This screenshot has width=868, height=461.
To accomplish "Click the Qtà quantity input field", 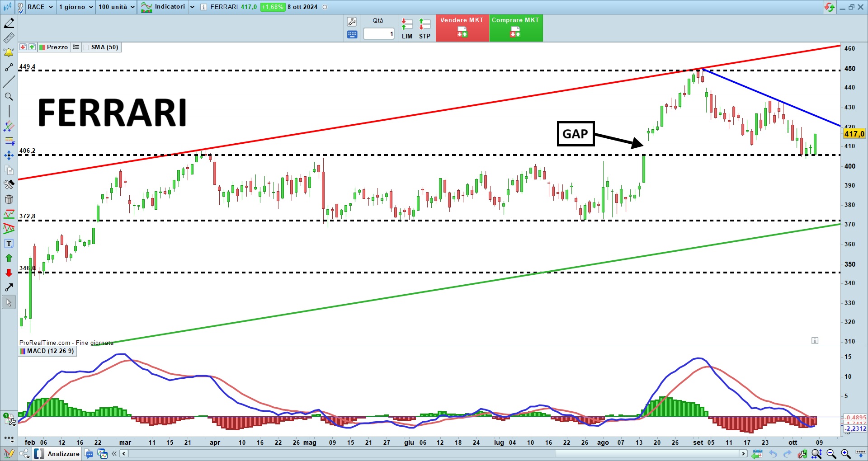I will pos(379,34).
